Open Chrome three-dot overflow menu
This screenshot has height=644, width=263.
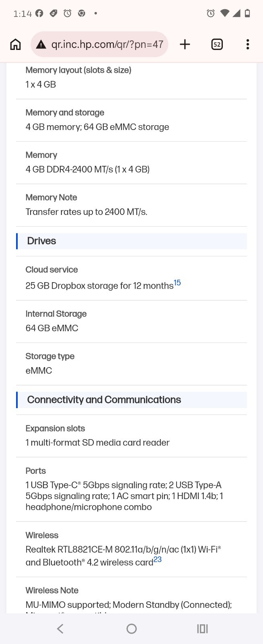248,44
